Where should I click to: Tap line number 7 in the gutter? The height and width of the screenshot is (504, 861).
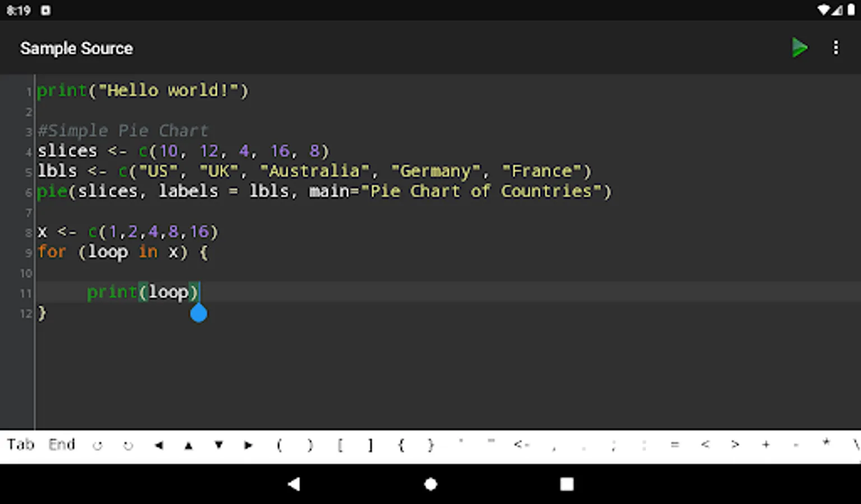[x=29, y=213]
